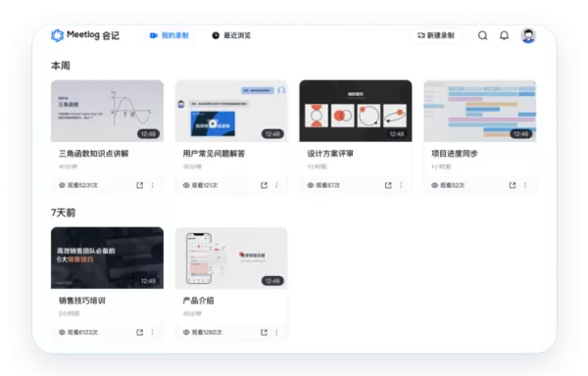Click the 7天前 section heading

coord(63,212)
